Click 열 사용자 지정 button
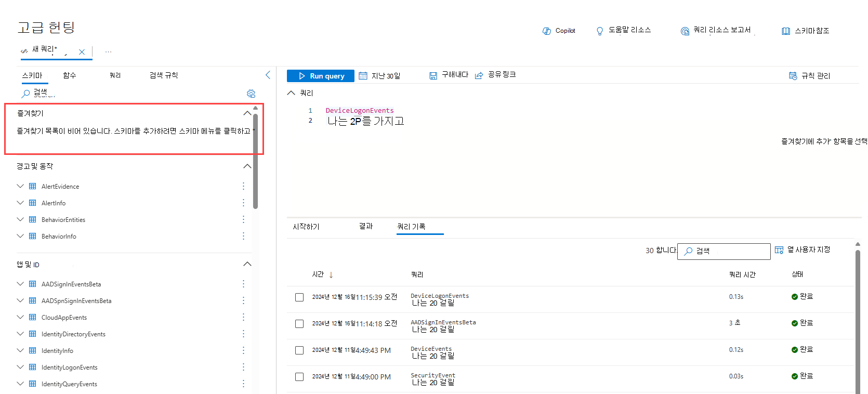The height and width of the screenshot is (394, 868). (x=803, y=250)
